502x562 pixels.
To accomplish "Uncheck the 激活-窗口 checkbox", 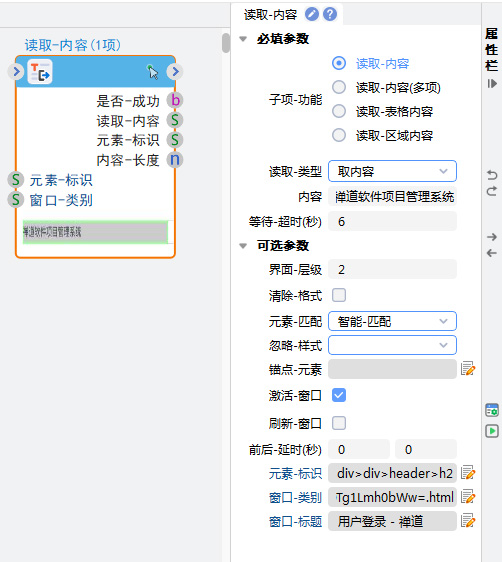I will click(x=339, y=395).
